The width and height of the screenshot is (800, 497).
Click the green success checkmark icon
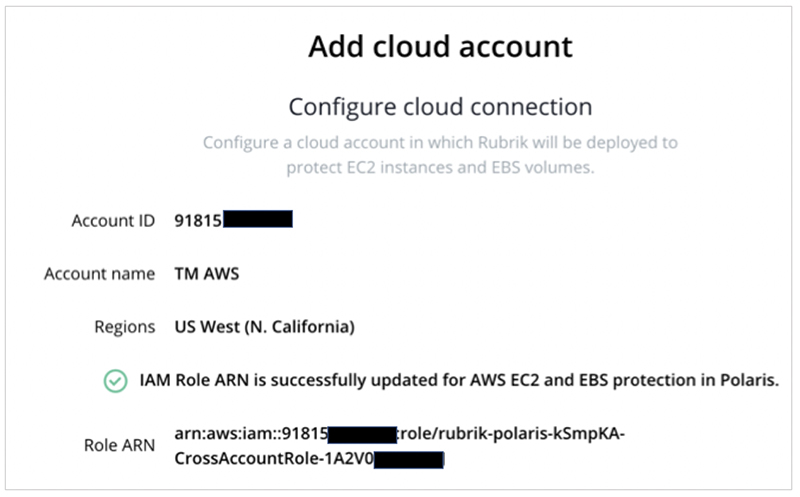(115, 381)
